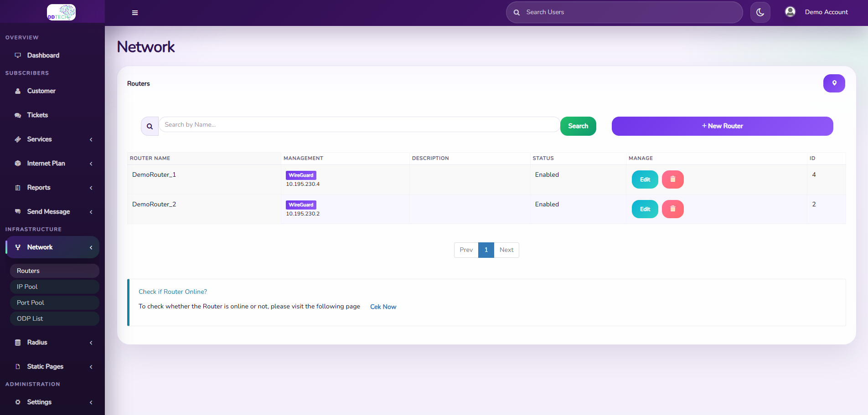Select the Dashboard monitor icon in sidebar
Viewport: 868px width, 415px height.
18,55
